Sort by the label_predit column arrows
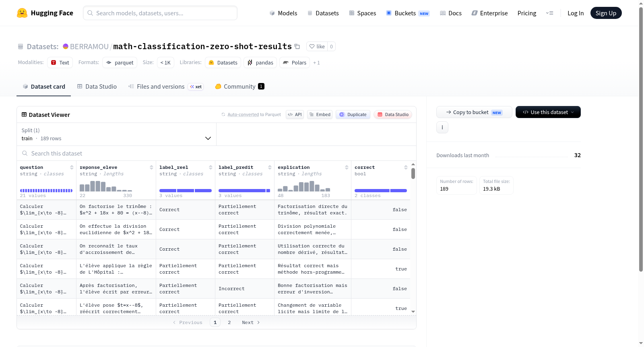Image resolution: width=644 pixels, height=347 pixels. click(270, 167)
